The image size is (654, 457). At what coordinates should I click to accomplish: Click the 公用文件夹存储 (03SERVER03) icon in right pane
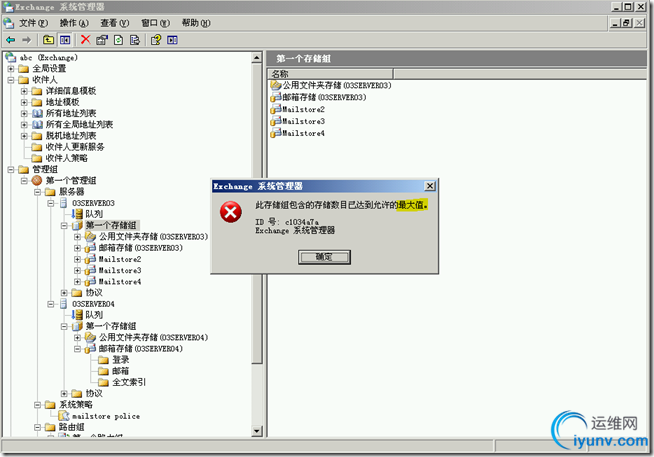276,85
